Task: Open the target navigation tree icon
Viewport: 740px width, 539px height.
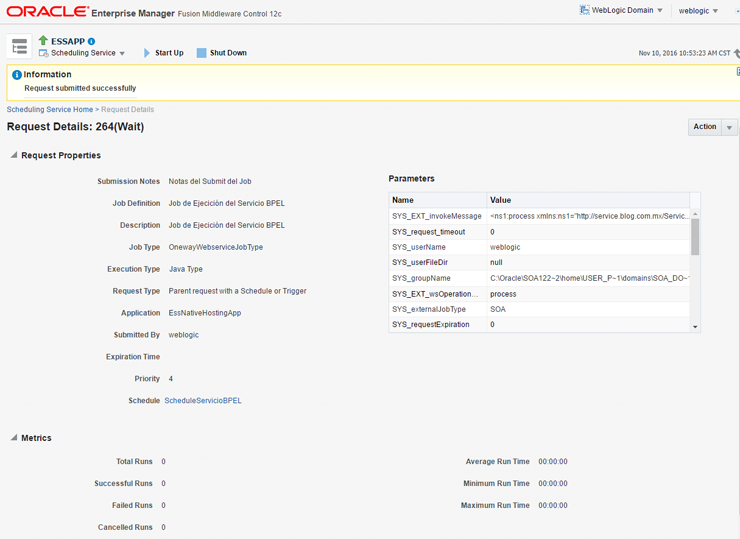Action: coord(19,47)
